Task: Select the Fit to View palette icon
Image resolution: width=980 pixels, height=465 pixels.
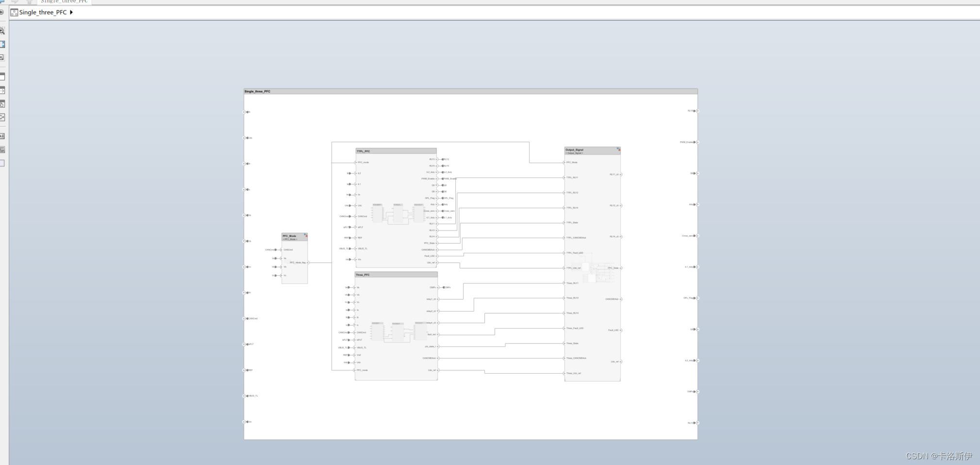Action: (x=2, y=44)
